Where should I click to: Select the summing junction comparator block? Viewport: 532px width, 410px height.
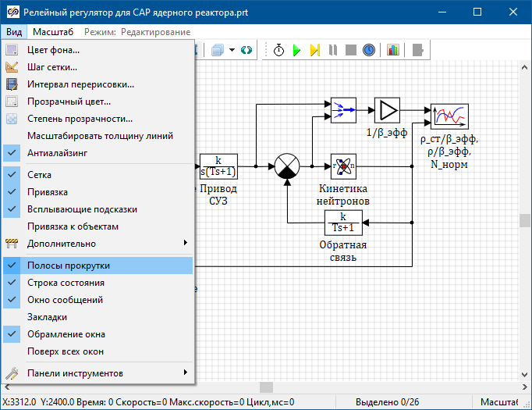(x=287, y=166)
